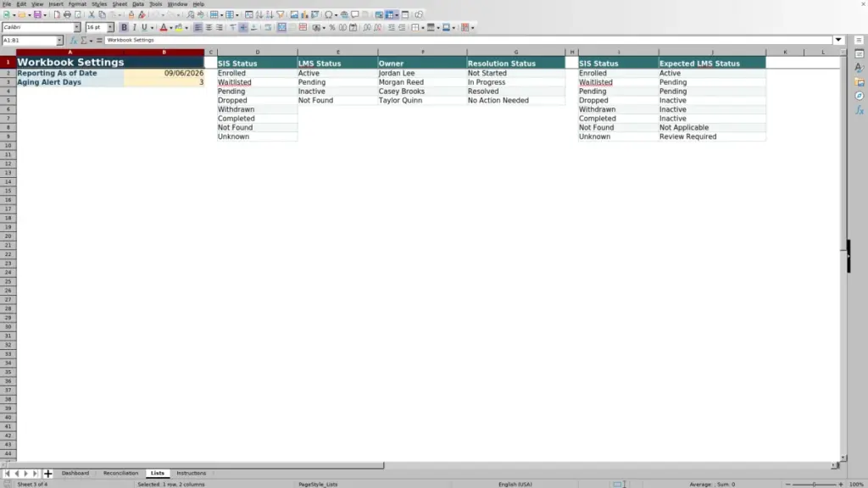868x488 pixels.
Task: Click the background color highlight swatch
Action: (x=179, y=27)
